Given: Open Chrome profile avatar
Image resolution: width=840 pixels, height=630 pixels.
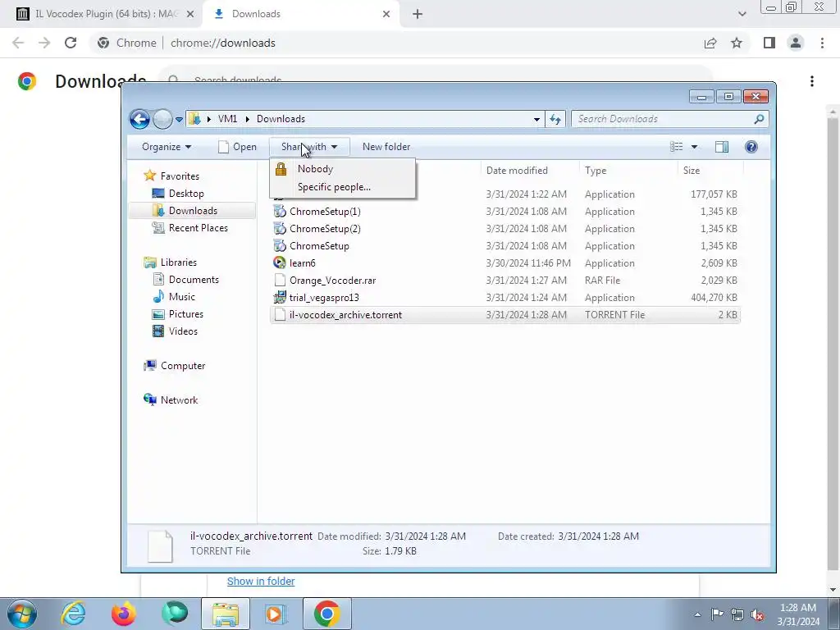Looking at the screenshot, I should pos(796,43).
